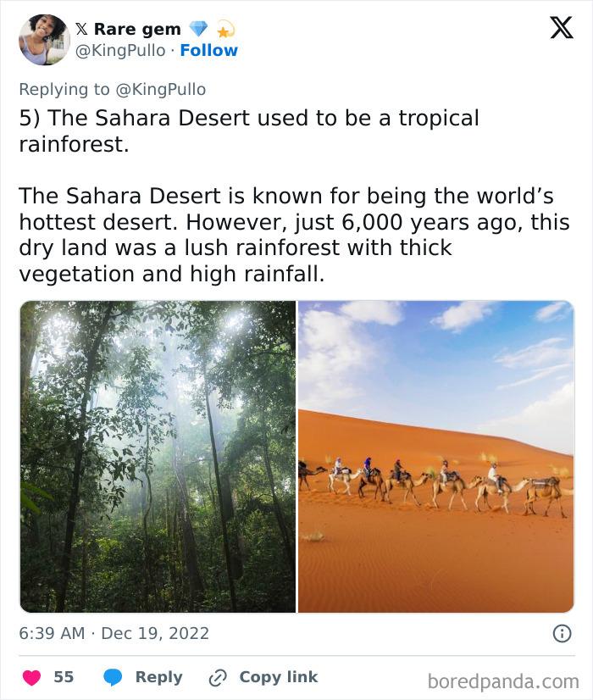The image size is (593, 700).
Task: Select the Reply action
Action: 158,677
